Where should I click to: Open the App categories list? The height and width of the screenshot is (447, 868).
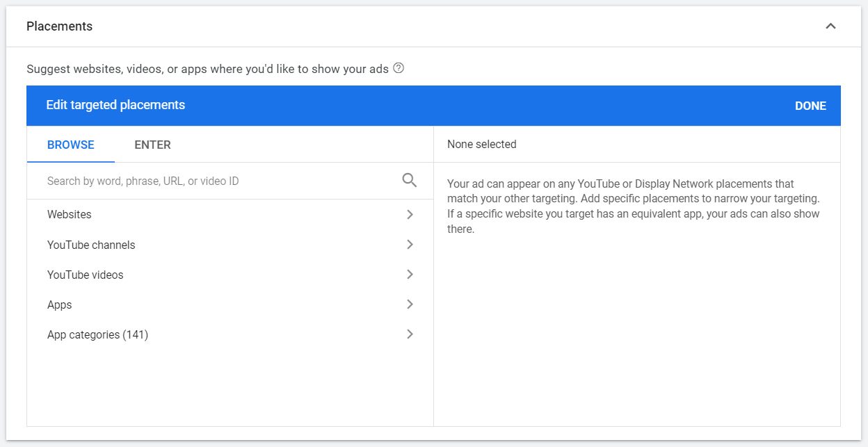click(97, 334)
